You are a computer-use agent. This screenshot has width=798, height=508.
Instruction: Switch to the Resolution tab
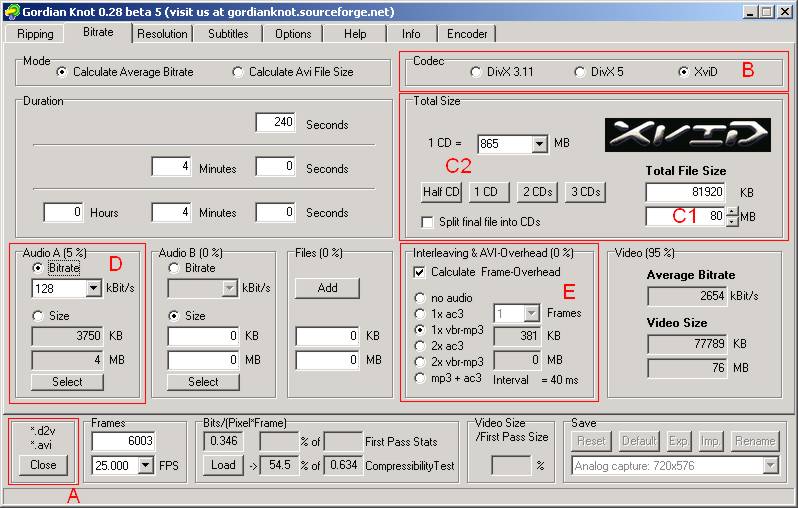pos(162,34)
